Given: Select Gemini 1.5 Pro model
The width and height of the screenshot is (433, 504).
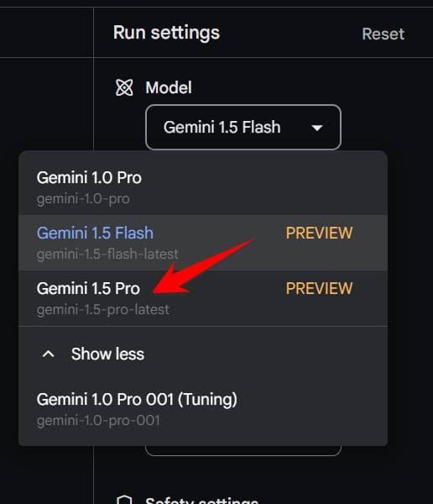Looking at the screenshot, I should pyautogui.click(x=203, y=298).
